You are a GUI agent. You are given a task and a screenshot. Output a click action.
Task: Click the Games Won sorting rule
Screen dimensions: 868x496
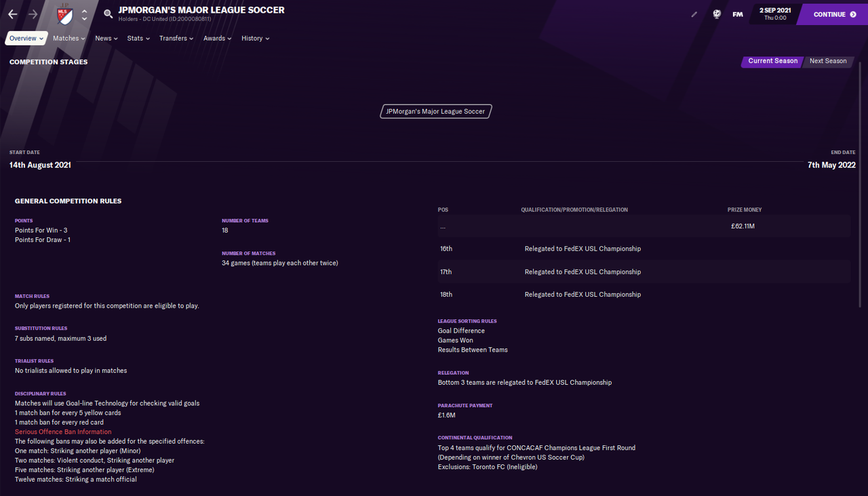(456, 340)
